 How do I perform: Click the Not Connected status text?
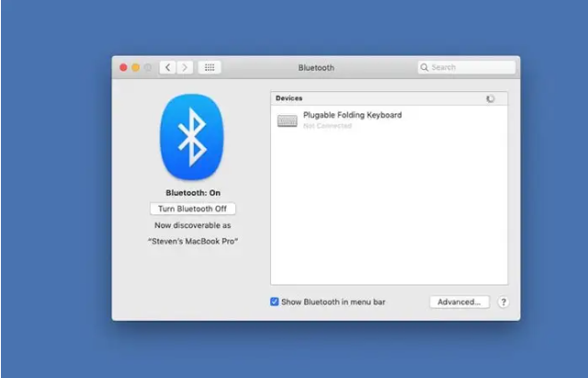[x=327, y=126]
